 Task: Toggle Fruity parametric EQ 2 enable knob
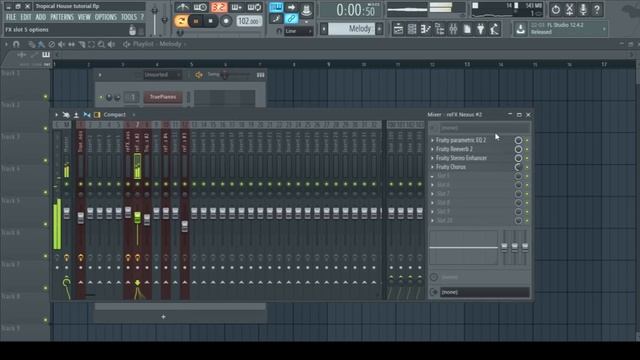[x=518, y=140]
